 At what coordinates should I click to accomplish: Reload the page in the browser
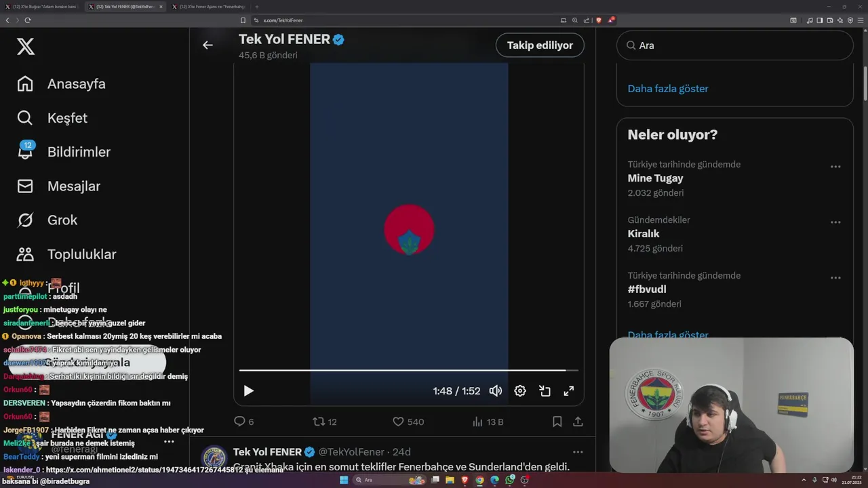(28, 20)
